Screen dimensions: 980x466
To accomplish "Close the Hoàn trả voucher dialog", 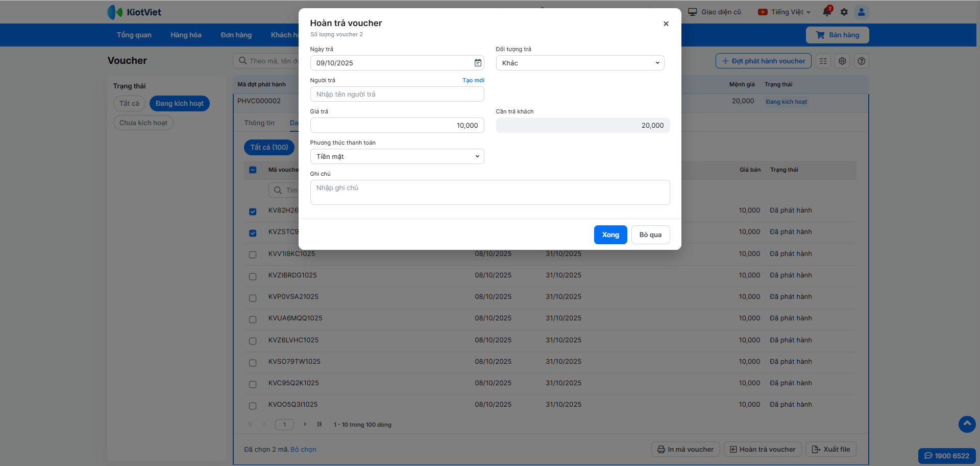I will (x=666, y=24).
